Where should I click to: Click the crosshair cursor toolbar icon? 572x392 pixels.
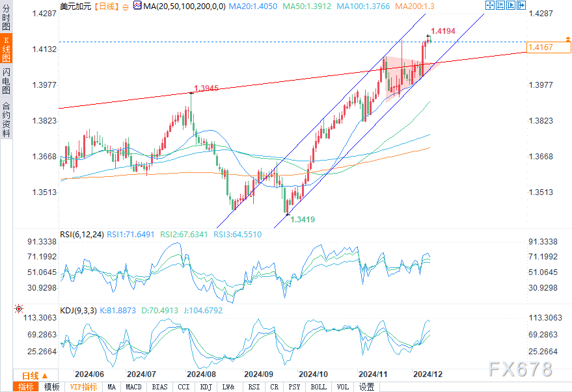[490, 5]
